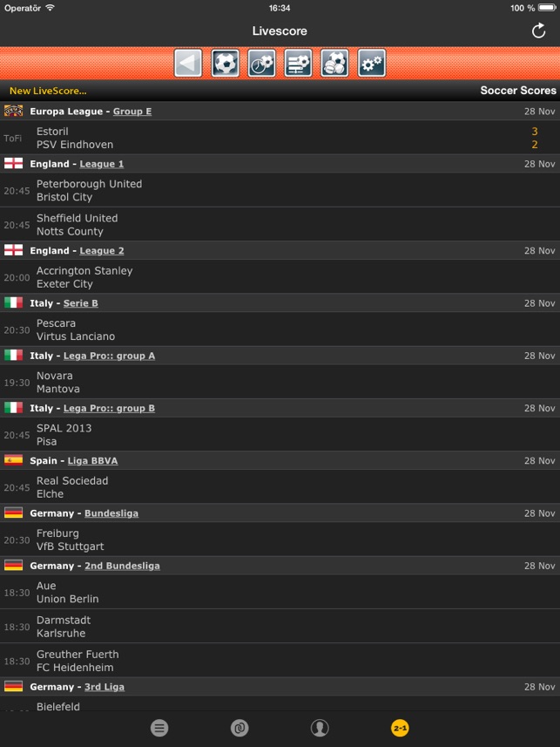Viewport: 560px width, 747px height.
Task: Open the Germany 2nd Bundesliga link
Action: [x=122, y=566]
